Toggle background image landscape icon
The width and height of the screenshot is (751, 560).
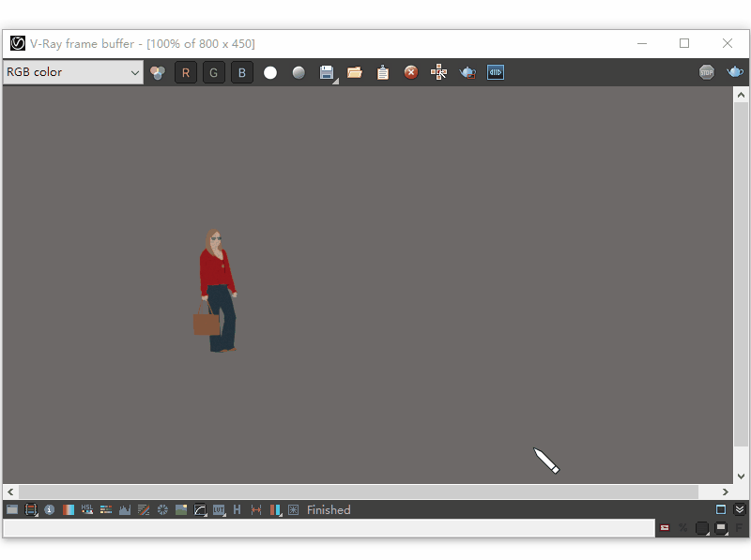pyautogui.click(x=181, y=509)
